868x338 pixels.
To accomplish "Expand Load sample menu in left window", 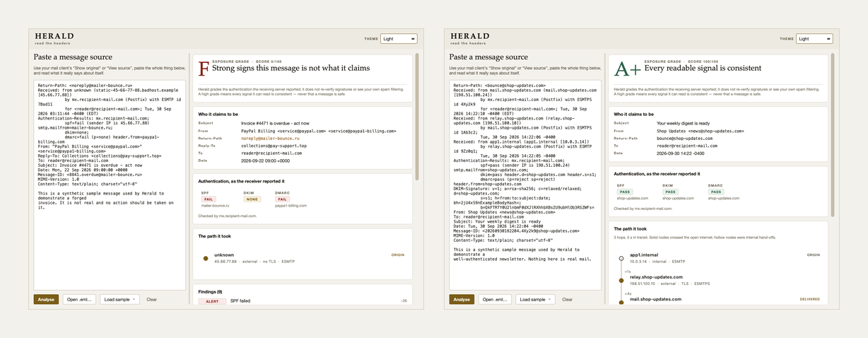I will [120, 299].
